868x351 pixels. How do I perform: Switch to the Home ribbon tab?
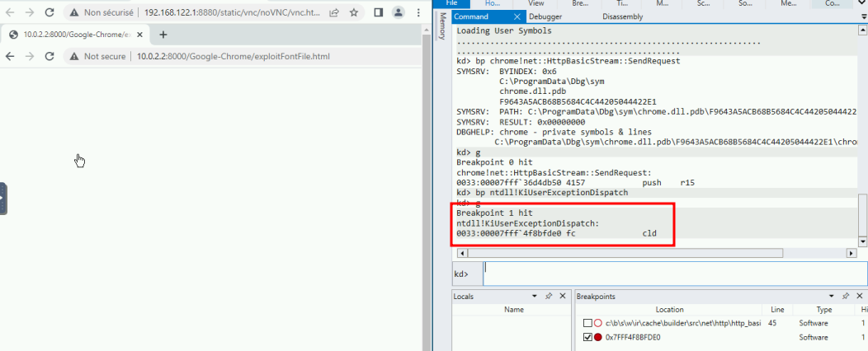[492, 3]
